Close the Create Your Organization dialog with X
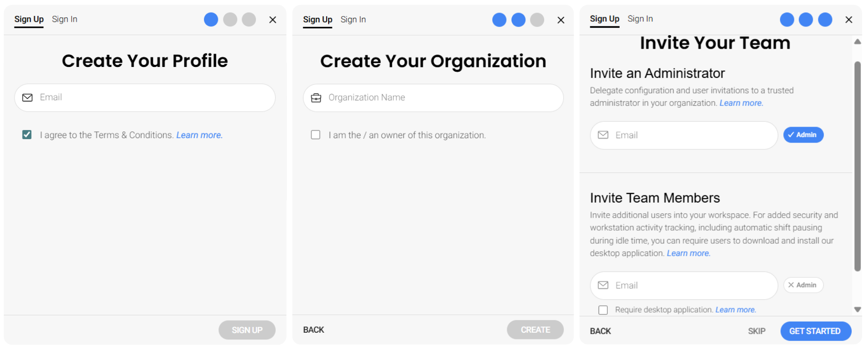The width and height of the screenshot is (868, 350). click(561, 20)
